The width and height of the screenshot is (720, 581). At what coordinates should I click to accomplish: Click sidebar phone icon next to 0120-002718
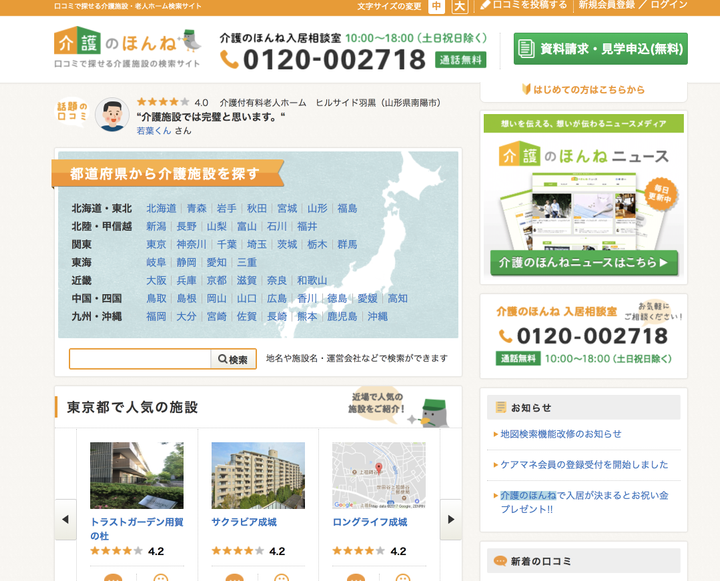[506, 336]
